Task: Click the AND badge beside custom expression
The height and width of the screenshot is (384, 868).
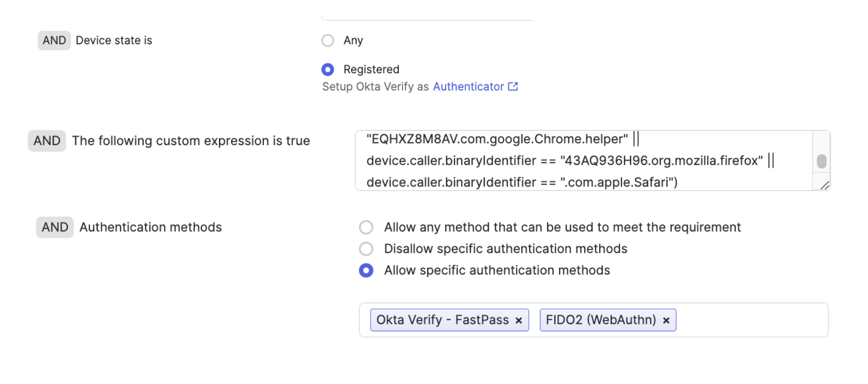Action: click(47, 141)
